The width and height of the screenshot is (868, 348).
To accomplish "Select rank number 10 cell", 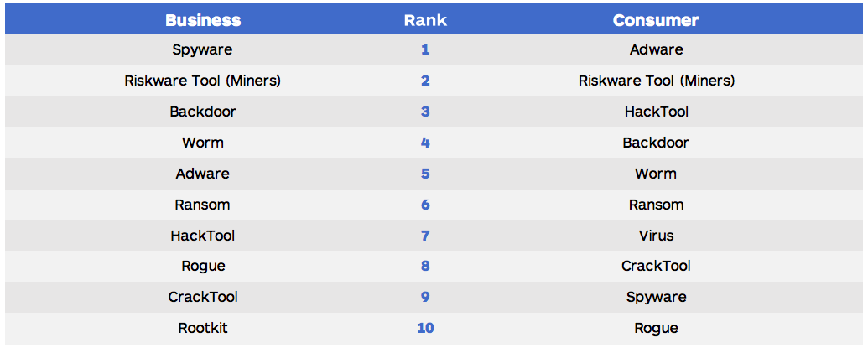I will pos(425,328).
